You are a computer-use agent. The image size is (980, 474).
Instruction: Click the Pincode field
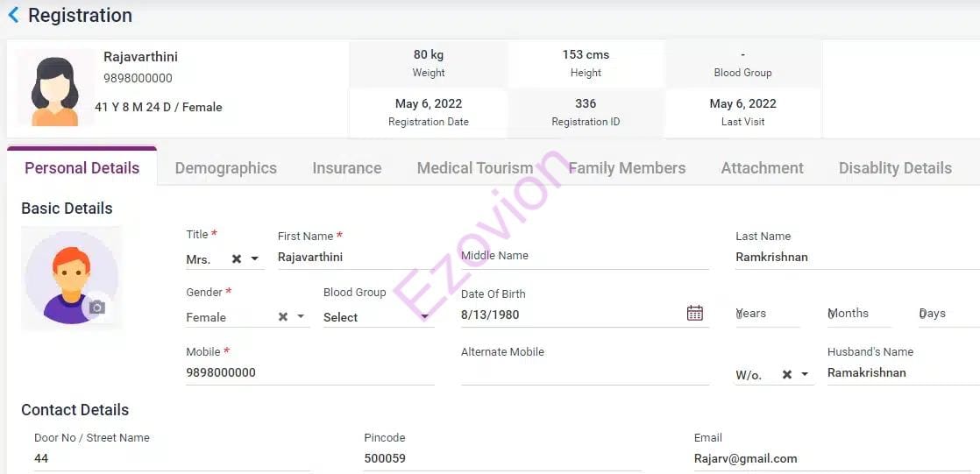tap(500, 458)
